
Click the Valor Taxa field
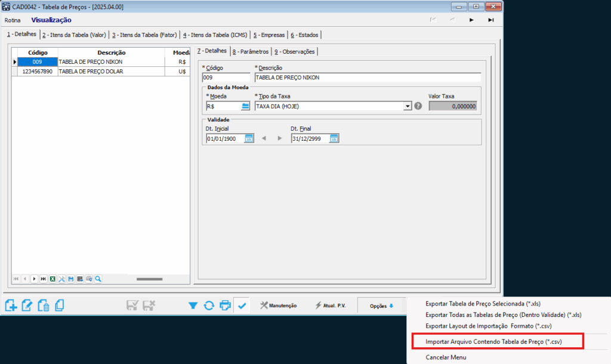coord(453,106)
